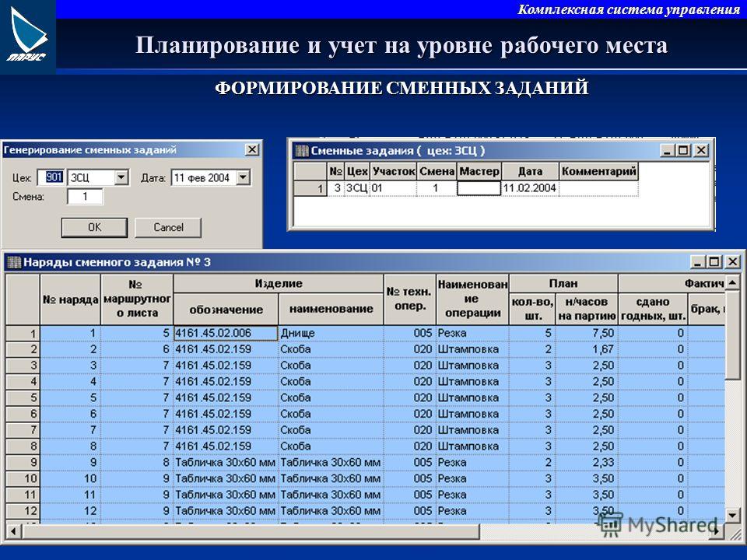Click the н/часов на партию column header

point(587,309)
